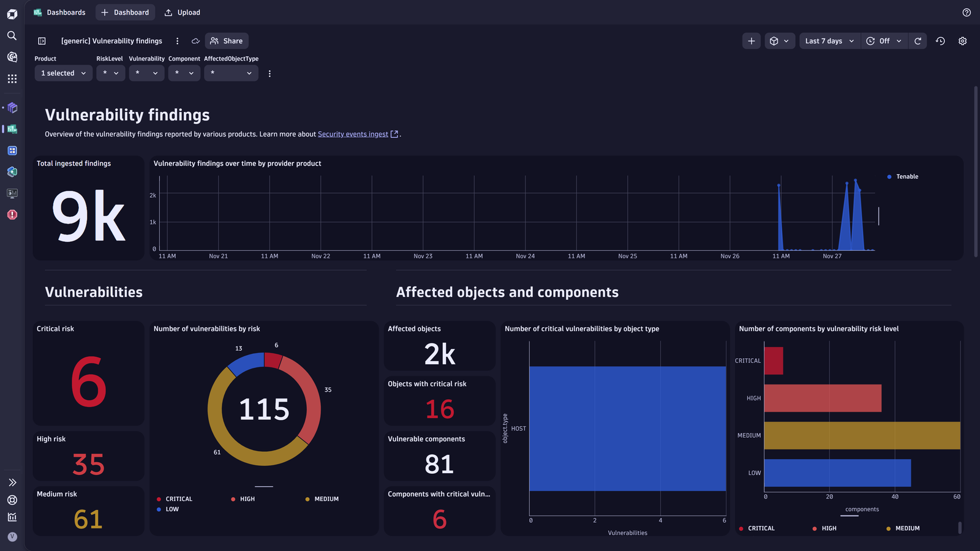This screenshot has width=980, height=551.
Task: Click the Medium risk value 61
Action: (89, 520)
